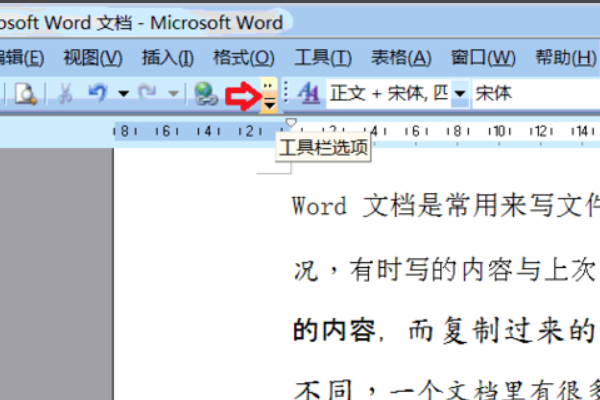600x400 pixels.
Task: Click the 宋体 font name box
Action: 536,93
